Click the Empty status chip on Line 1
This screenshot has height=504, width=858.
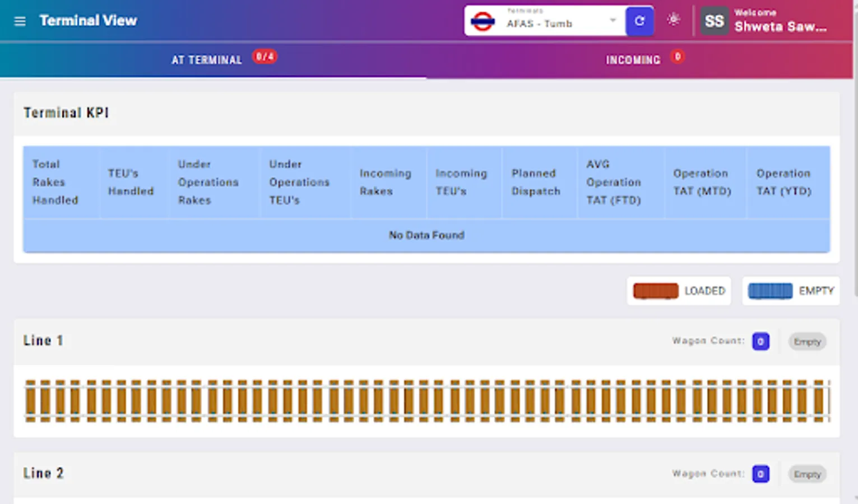point(807,342)
